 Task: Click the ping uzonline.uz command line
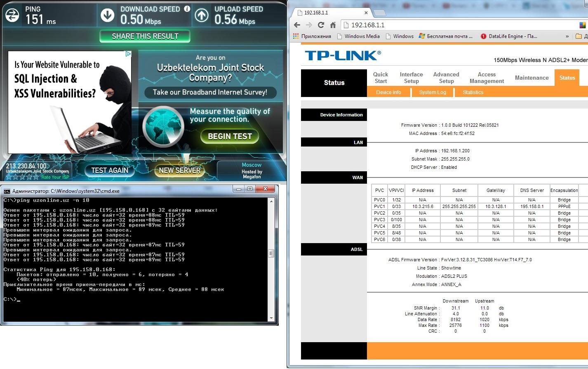coord(46,200)
